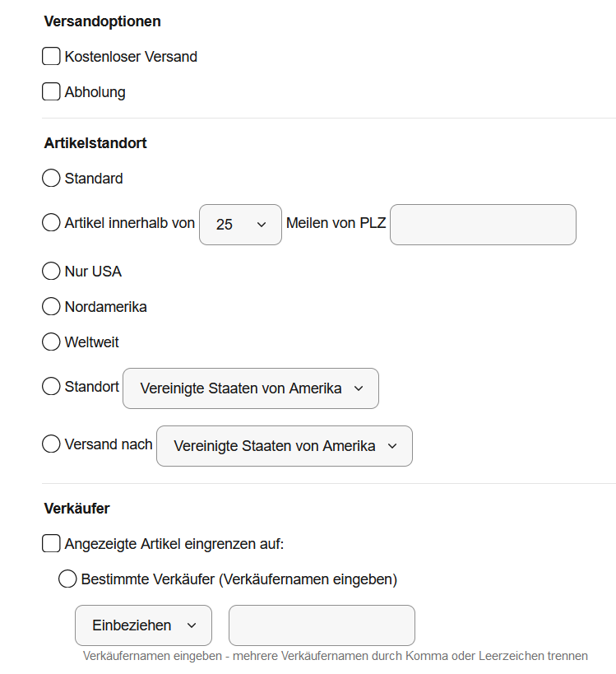This screenshot has height=674, width=616.
Task: Select the Versand nach radio button
Action: coord(51,444)
